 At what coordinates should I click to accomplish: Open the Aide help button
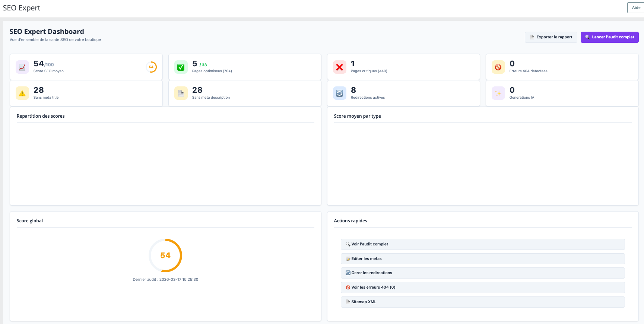pos(636,7)
